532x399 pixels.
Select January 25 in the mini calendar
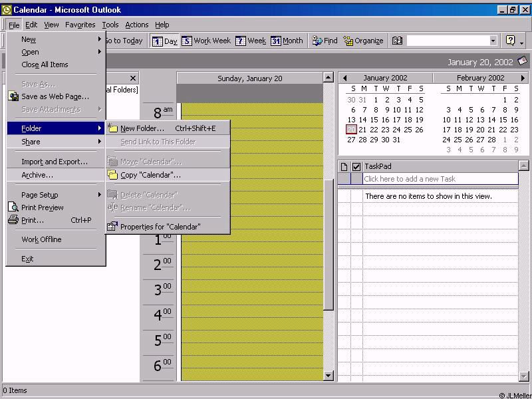coord(408,130)
